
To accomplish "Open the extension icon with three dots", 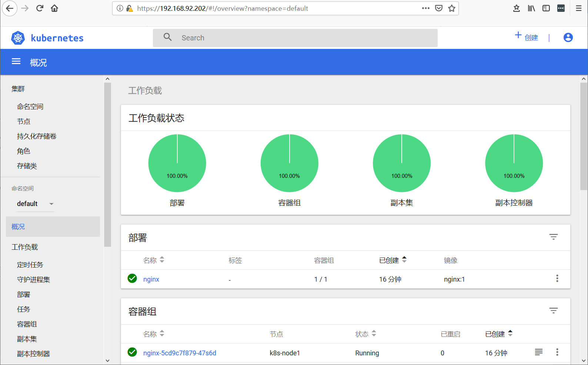I will click(561, 8).
